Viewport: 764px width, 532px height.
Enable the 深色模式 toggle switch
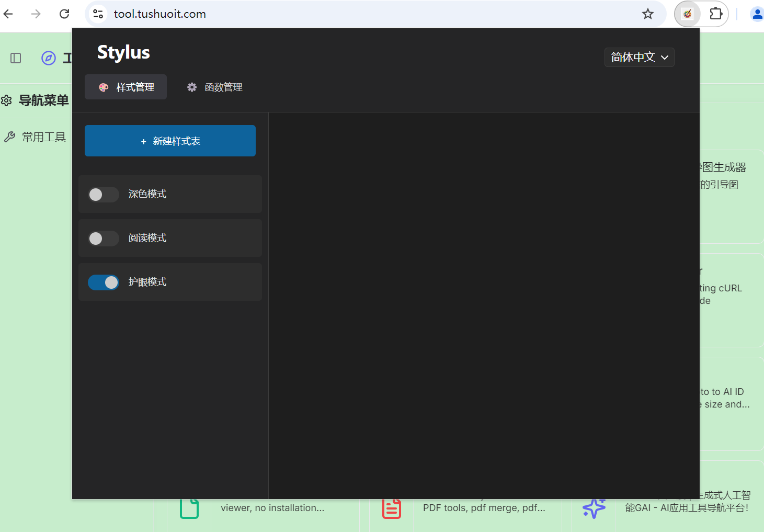104,195
